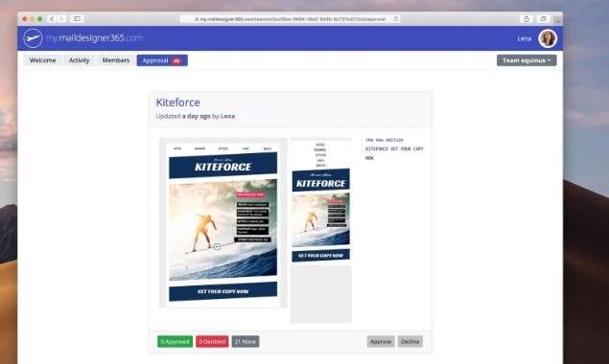The height and width of the screenshot is (364, 609).
Task: Click the plain text preview of the email
Action: click(394, 148)
